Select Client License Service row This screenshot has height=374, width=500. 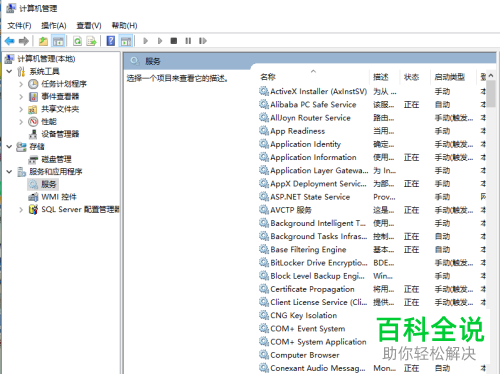pyautogui.click(x=372, y=302)
